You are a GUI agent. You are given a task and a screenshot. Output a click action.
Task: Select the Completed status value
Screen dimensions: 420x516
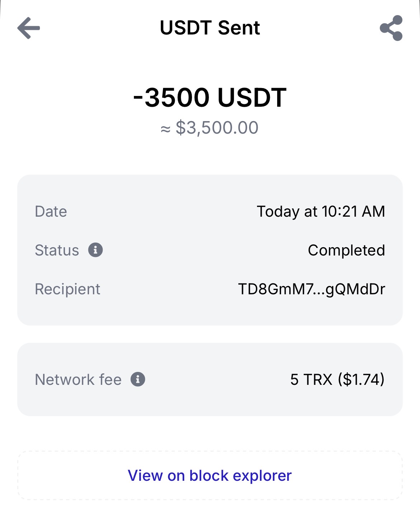tap(346, 250)
